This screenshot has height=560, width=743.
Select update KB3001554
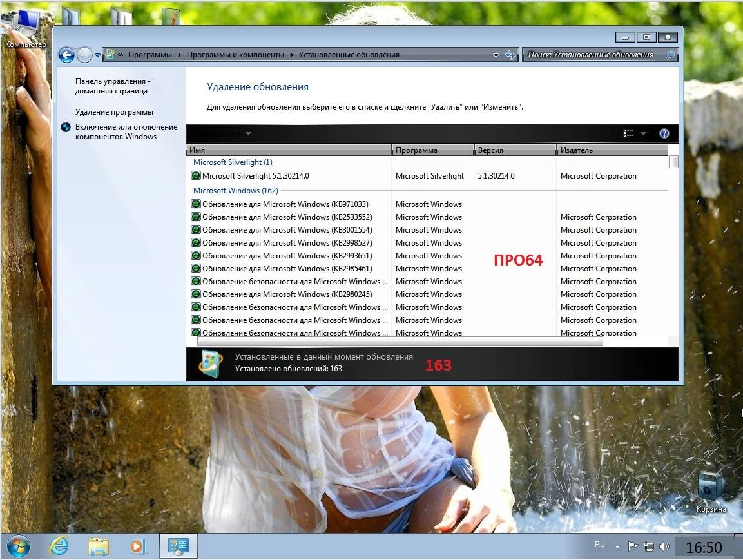pyautogui.click(x=287, y=230)
